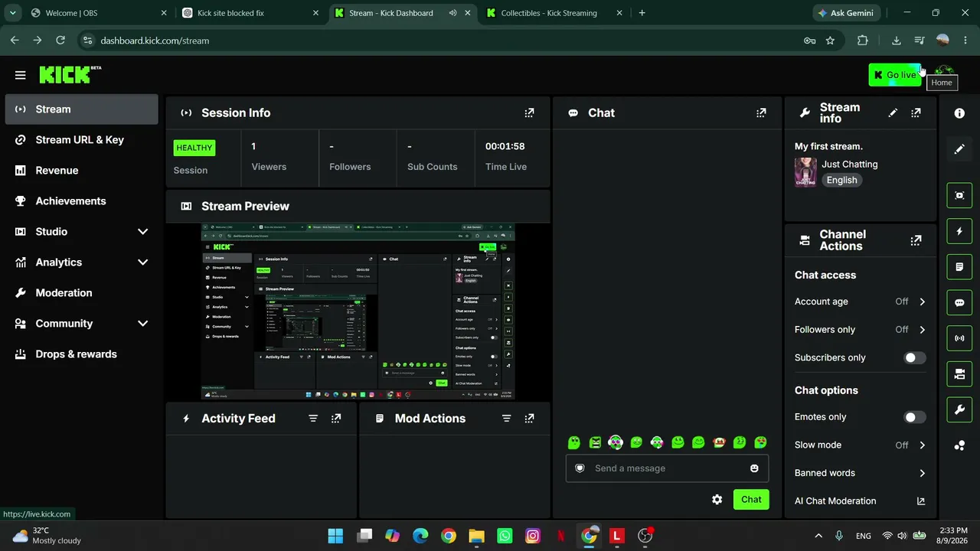980x551 pixels.
Task: Pop out the Activity Feed panel
Action: [336, 419]
